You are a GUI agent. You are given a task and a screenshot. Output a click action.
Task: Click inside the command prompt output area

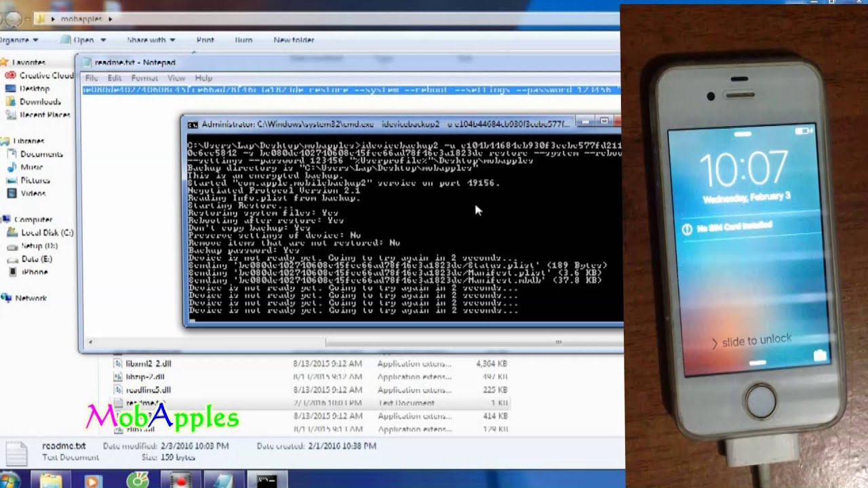[x=404, y=229]
